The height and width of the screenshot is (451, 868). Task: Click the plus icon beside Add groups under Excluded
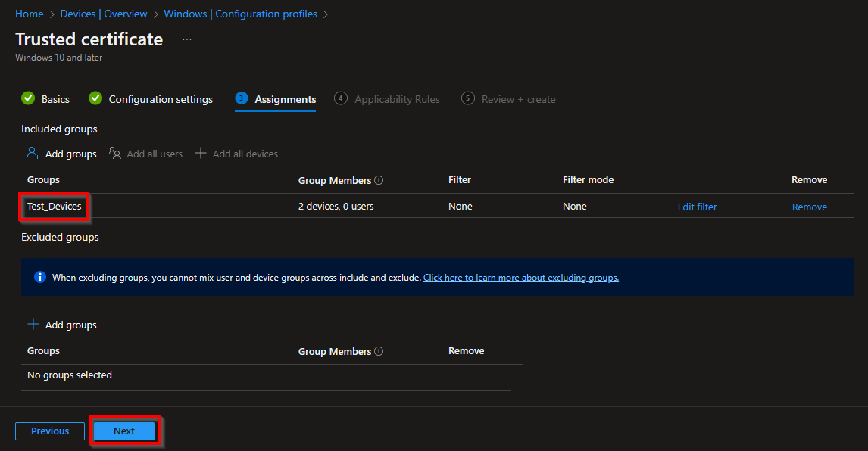33,324
